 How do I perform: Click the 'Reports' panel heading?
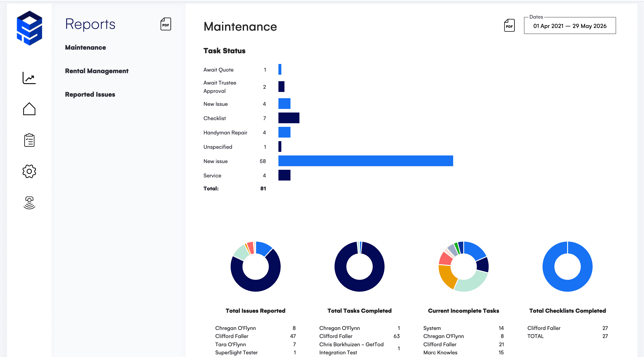90,24
